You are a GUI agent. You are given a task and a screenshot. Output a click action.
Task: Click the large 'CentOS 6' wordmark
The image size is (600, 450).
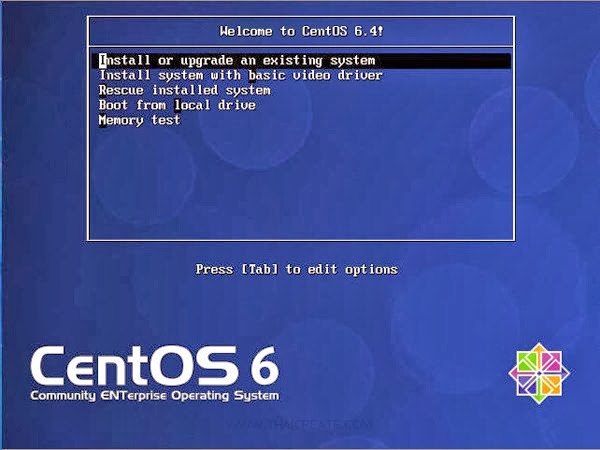[155, 366]
